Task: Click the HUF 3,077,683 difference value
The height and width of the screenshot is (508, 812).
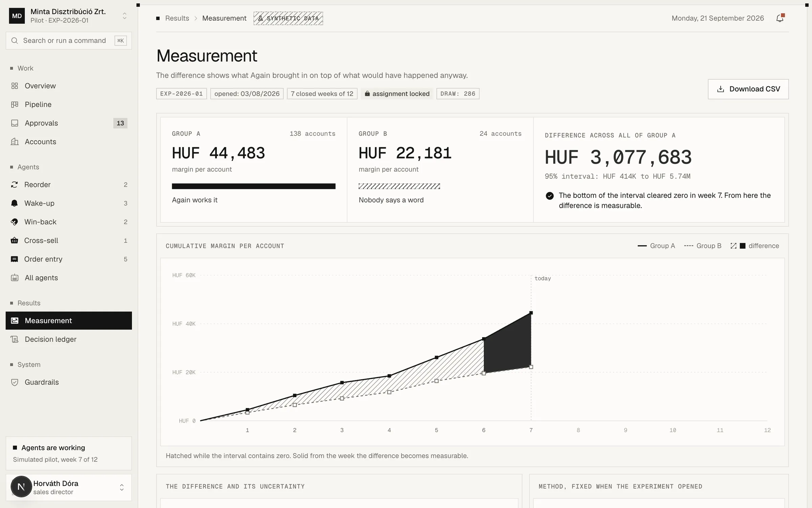Action: click(618, 157)
